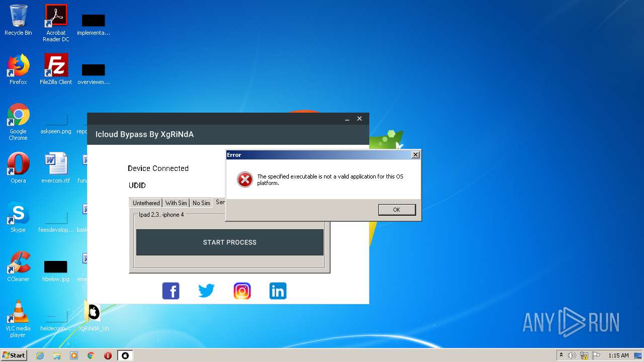Open Opera from the taskbar
The image size is (644, 362).
[108, 355]
